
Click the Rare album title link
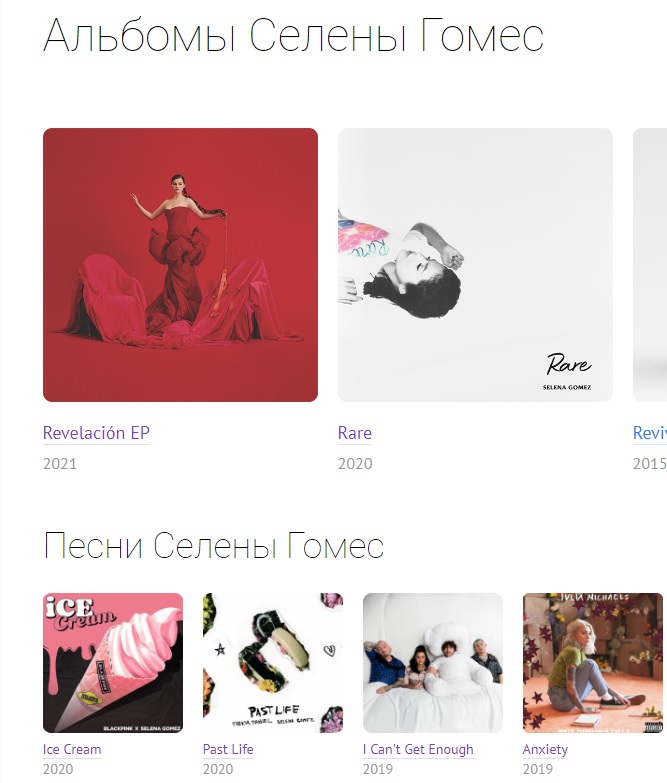354,433
